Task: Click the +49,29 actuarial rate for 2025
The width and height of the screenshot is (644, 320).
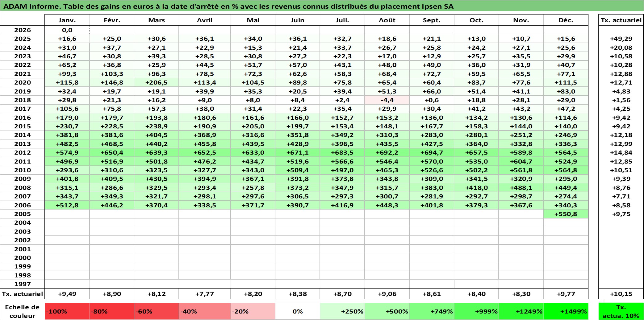Action: pos(621,39)
